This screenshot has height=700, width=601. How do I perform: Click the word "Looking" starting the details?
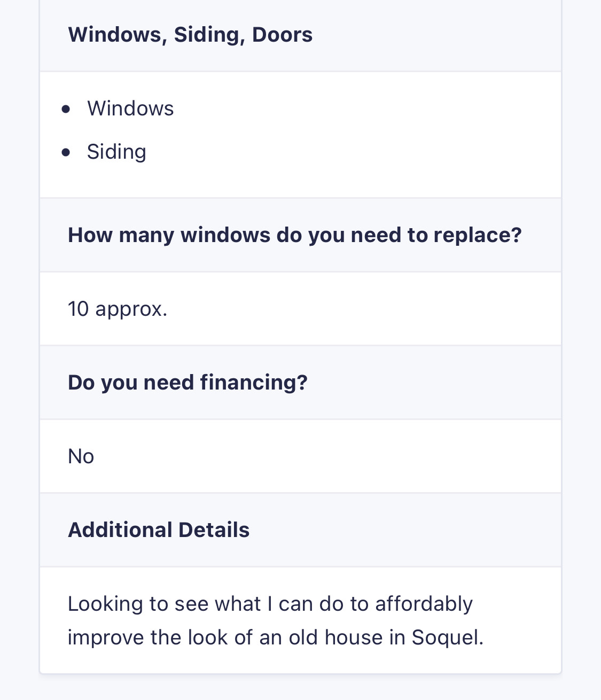[106, 604]
